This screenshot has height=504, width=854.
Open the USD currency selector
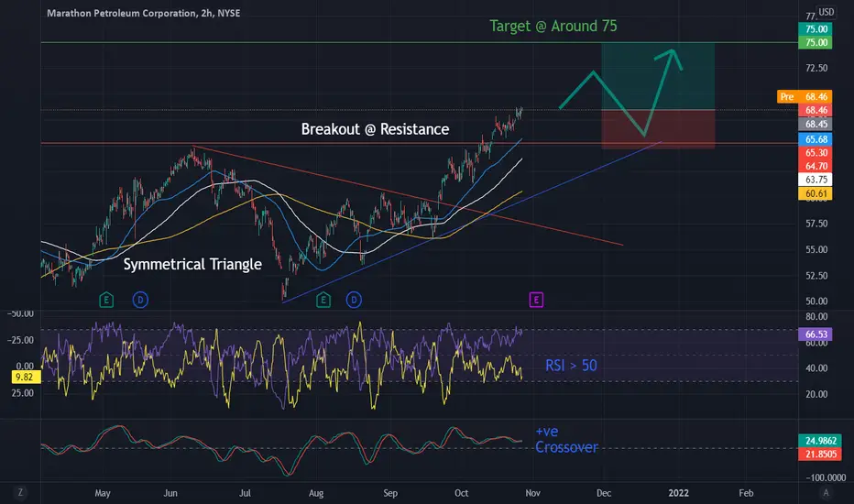click(827, 12)
